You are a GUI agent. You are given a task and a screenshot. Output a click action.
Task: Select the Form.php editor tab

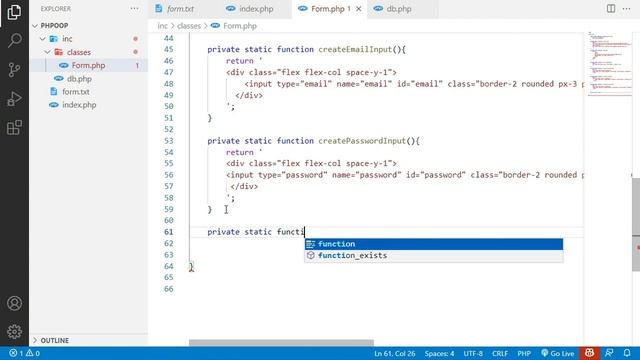[330, 9]
